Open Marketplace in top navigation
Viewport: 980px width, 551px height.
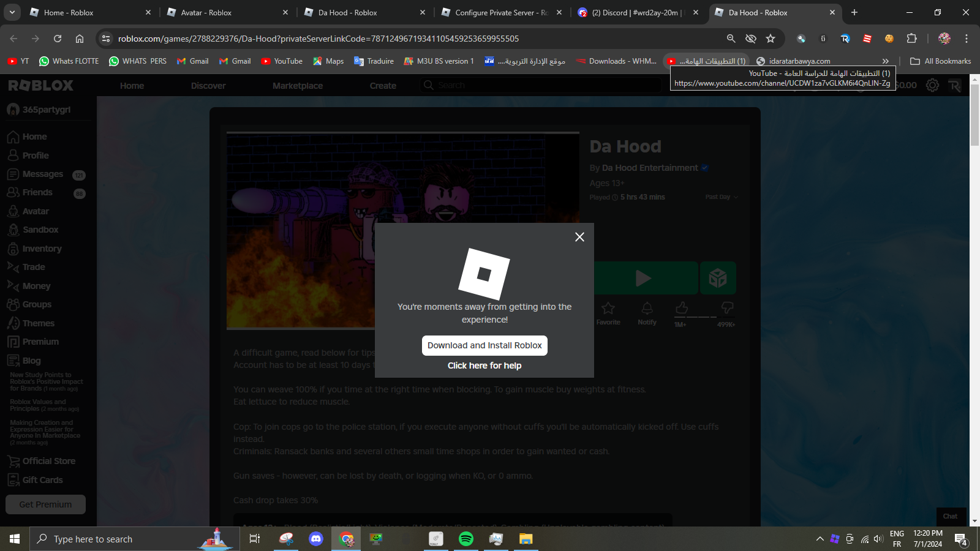(x=298, y=86)
